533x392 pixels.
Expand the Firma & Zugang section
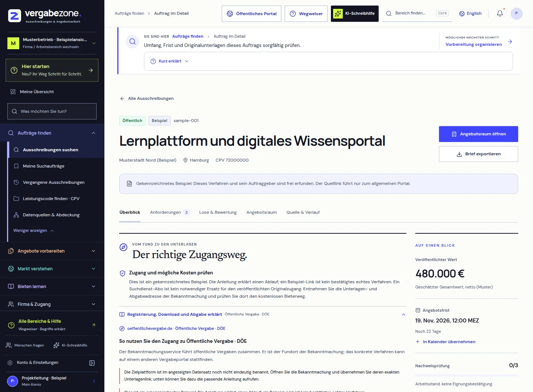93,304
